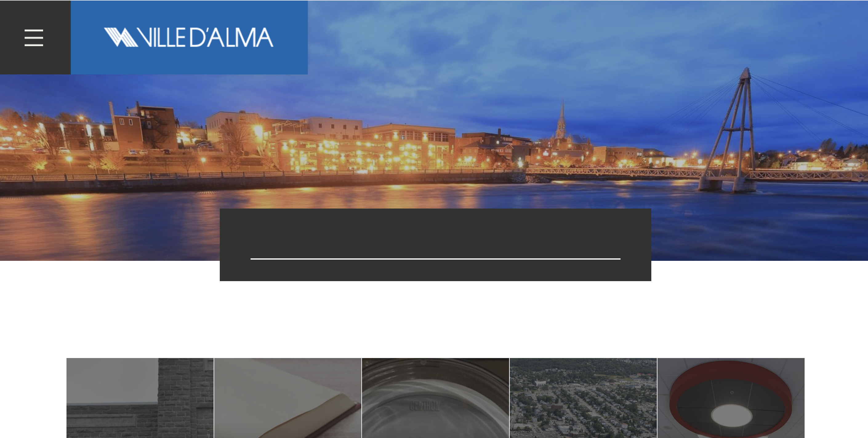The height and width of the screenshot is (438, 868).
Task: Open the hamburger navigation menu
Action: (x=34, y=37)
